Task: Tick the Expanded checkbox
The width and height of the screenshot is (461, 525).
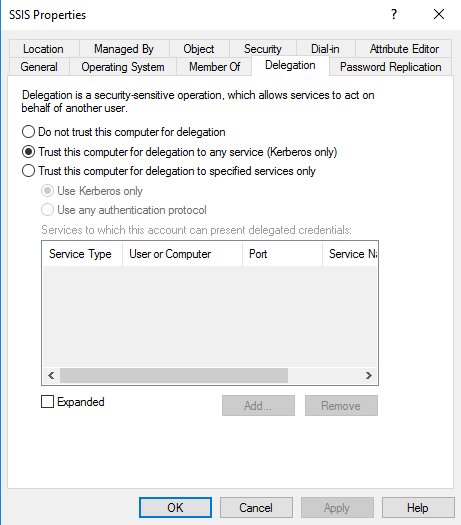Action: point(47,401)
